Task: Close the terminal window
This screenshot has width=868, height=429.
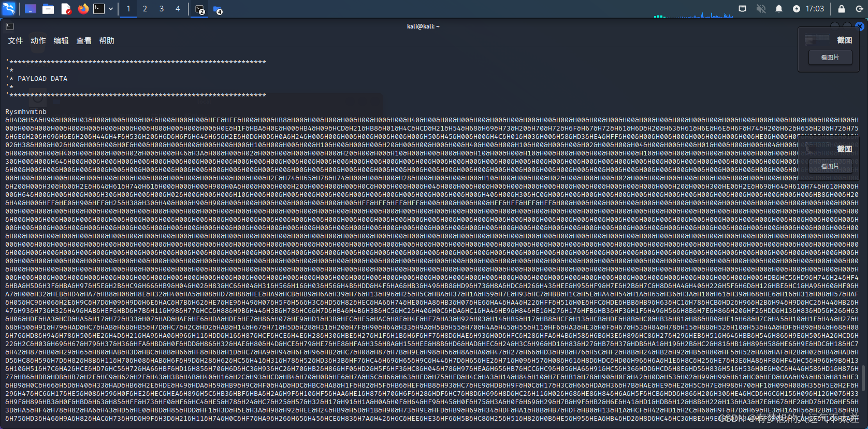Action: pyautogui.click(x=860, y=26)
